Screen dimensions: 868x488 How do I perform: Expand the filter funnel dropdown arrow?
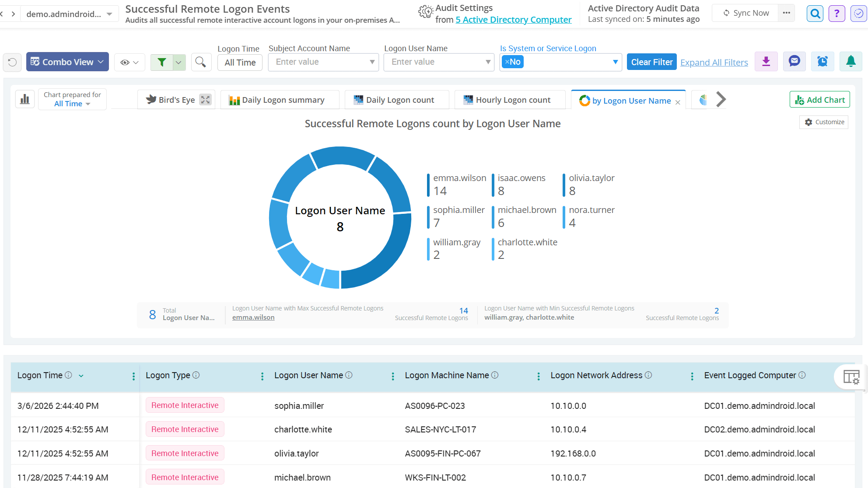[179, 62]
